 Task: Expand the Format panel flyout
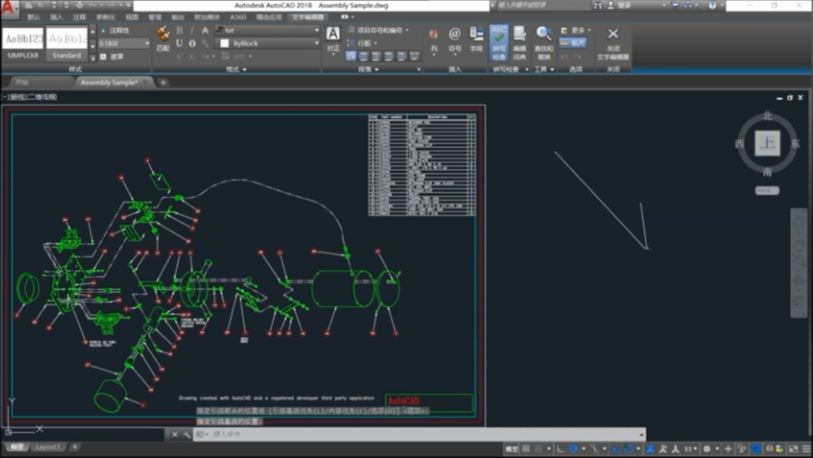pos(236,69)
